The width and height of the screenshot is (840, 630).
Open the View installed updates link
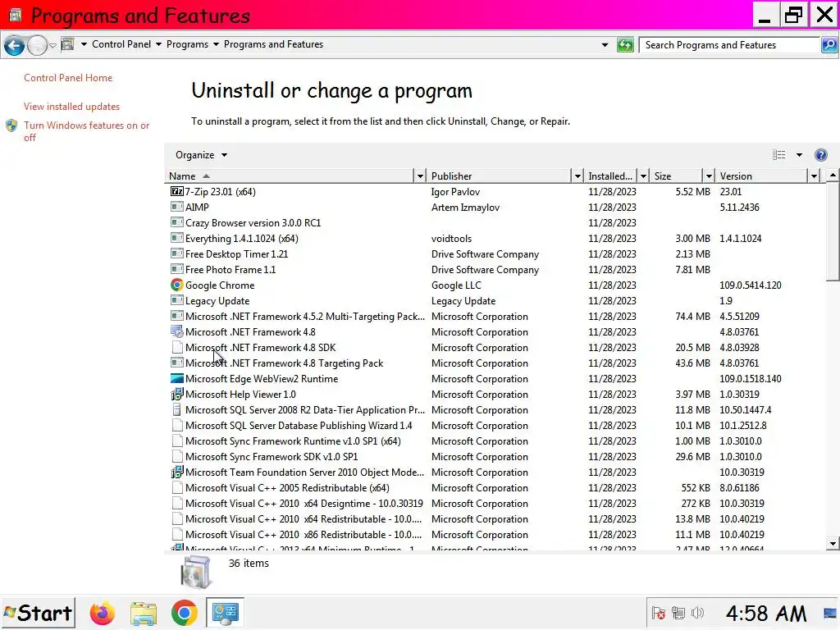tap(72, 107)
